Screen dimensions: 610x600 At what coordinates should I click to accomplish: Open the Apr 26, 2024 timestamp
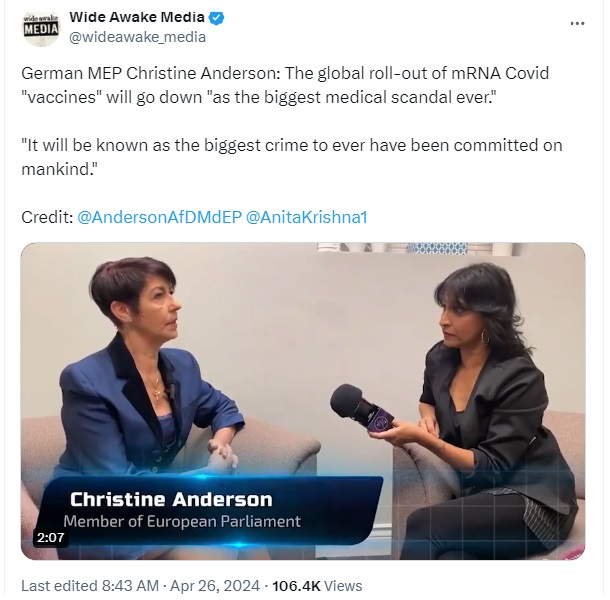(215, 586)
